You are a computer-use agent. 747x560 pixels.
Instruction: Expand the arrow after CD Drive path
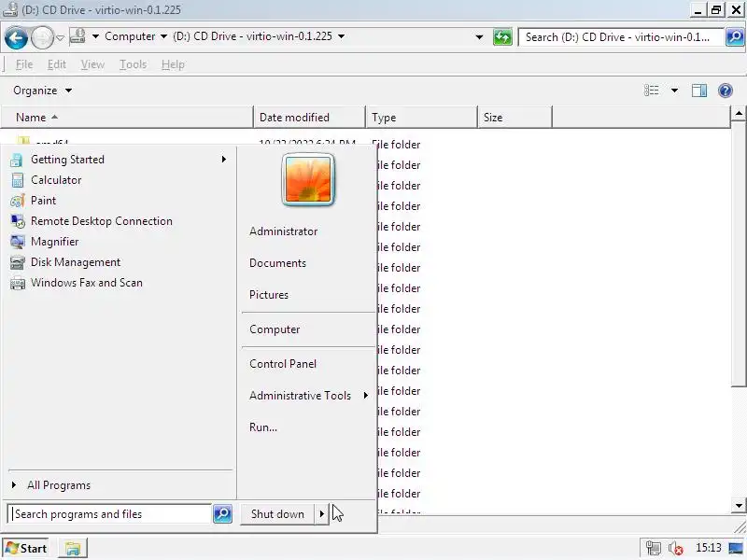pos(341,36)
